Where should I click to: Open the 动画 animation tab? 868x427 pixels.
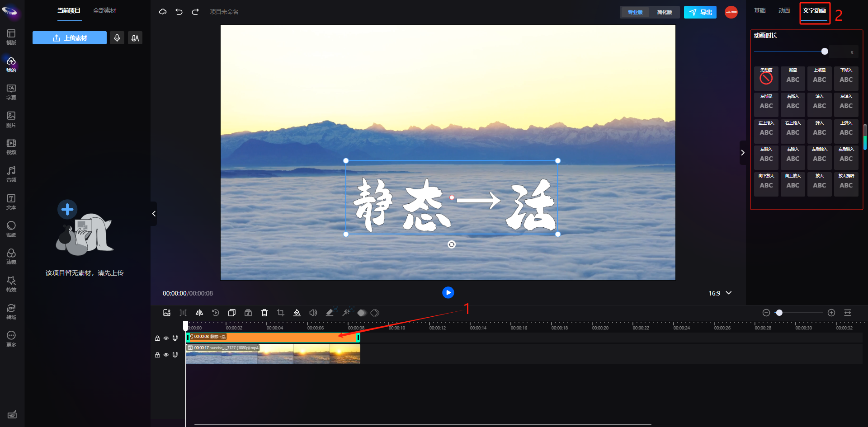[784, 10]
